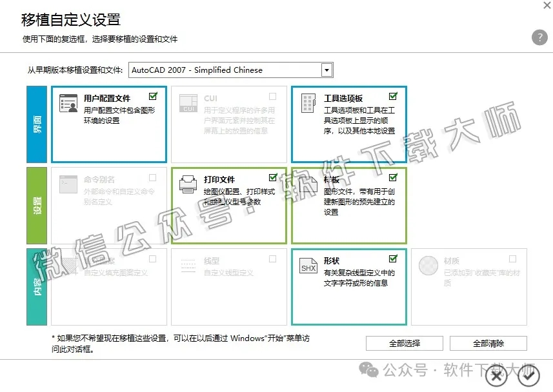Click the plotter icon for 打印文件
This screenshot has width=553, height=392.
click(x=188, y=184)
